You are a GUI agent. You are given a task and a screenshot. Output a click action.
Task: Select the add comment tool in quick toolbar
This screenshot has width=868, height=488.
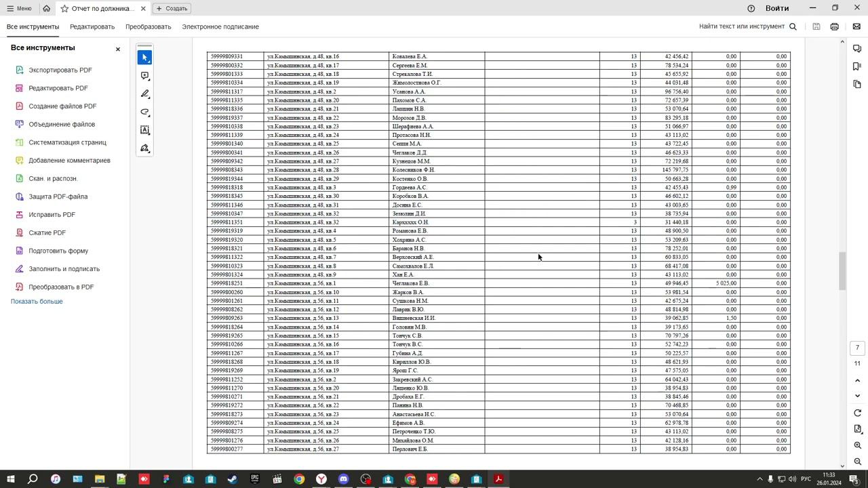point(144,76)
